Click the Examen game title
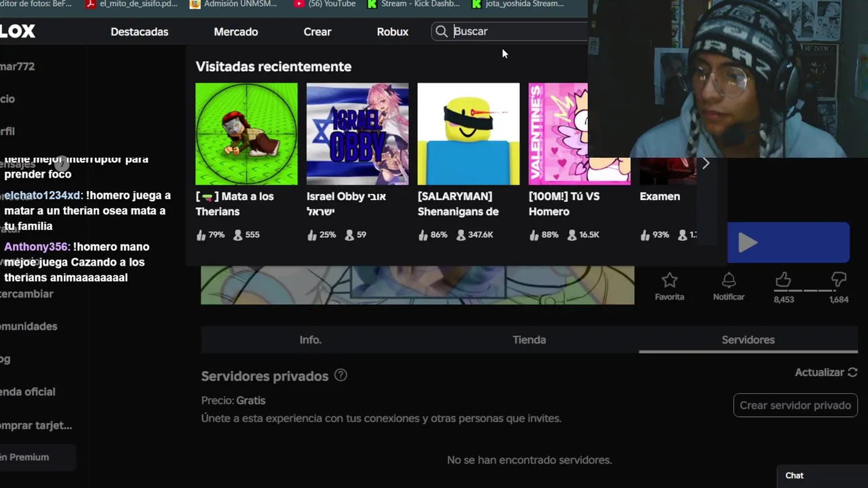 [660, 197]
